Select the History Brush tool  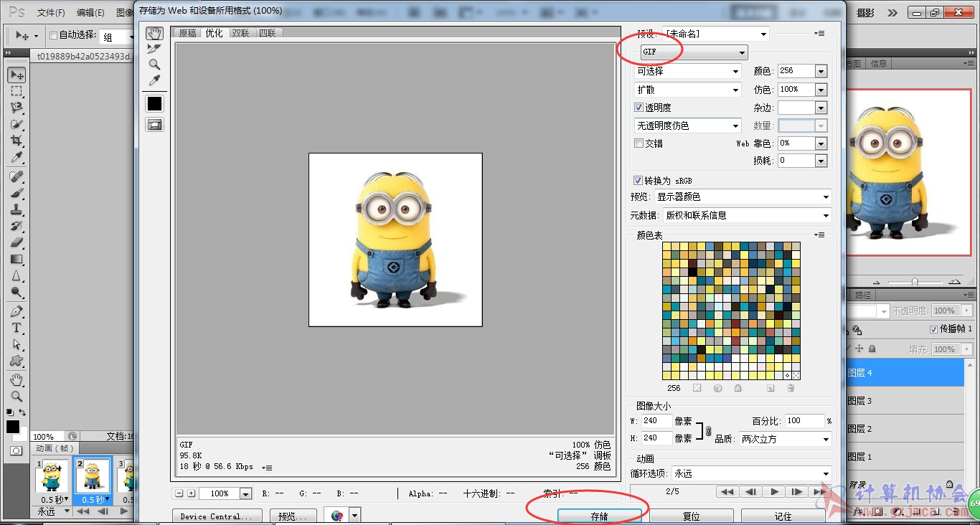click(x=17, y=226)
